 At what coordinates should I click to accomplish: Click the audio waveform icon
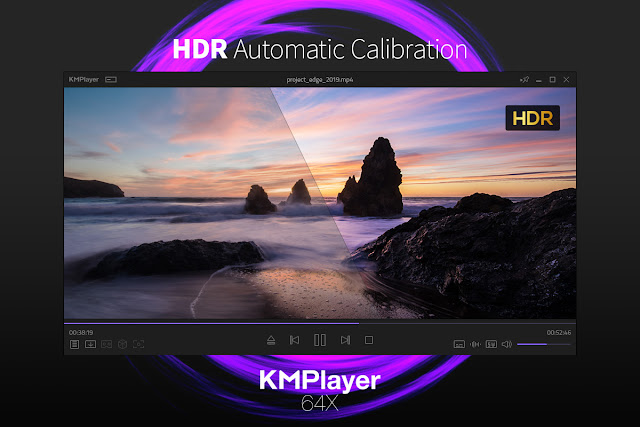coord(475,345)
